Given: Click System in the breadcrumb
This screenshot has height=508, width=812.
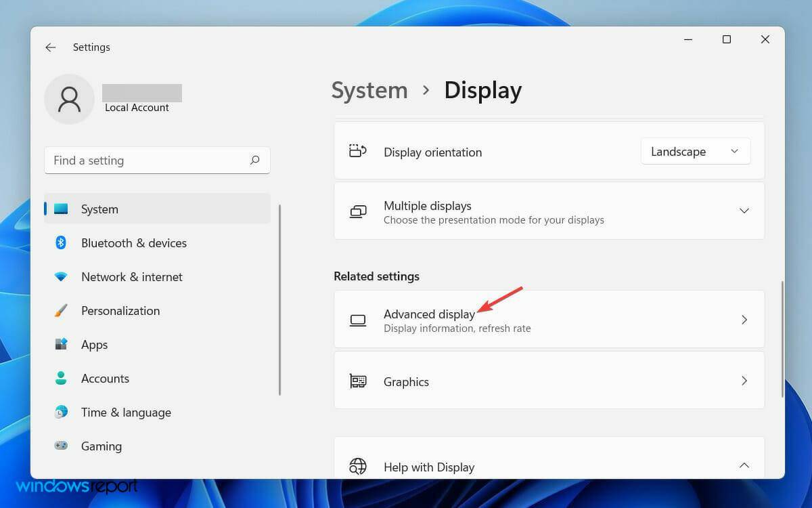Looking at the screenshot, I should [369, 89].
